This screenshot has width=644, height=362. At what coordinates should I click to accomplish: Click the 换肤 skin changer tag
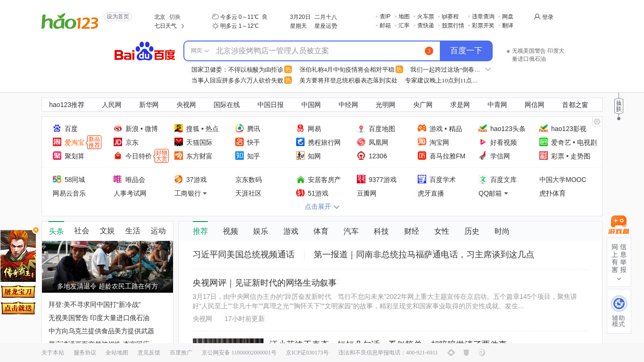pos(619,106)
